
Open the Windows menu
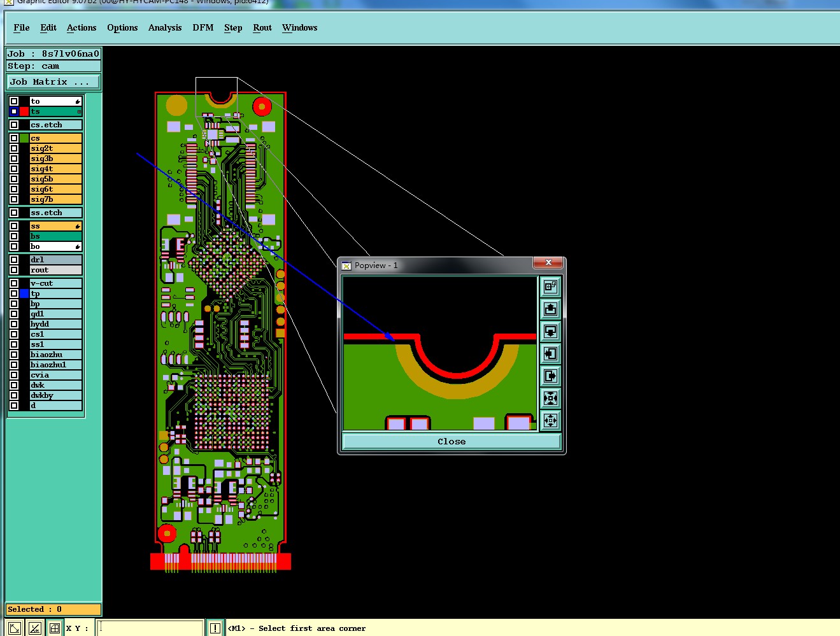tap(299, 27)
